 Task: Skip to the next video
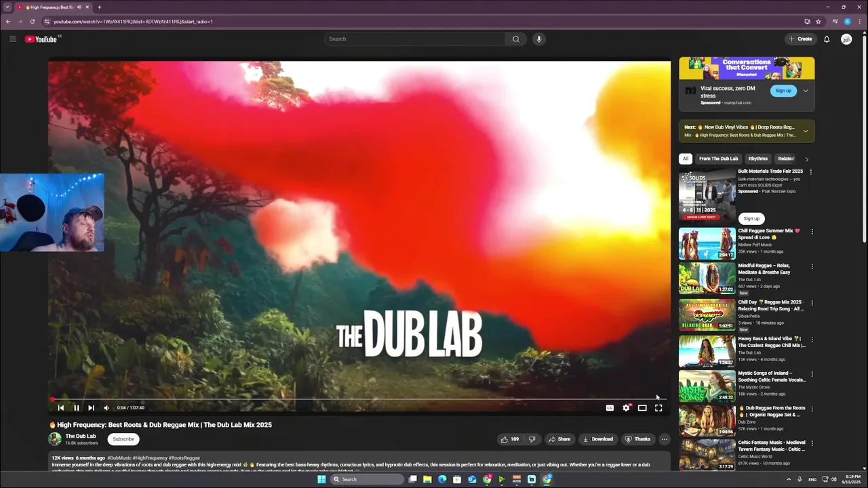coord(91,408)
